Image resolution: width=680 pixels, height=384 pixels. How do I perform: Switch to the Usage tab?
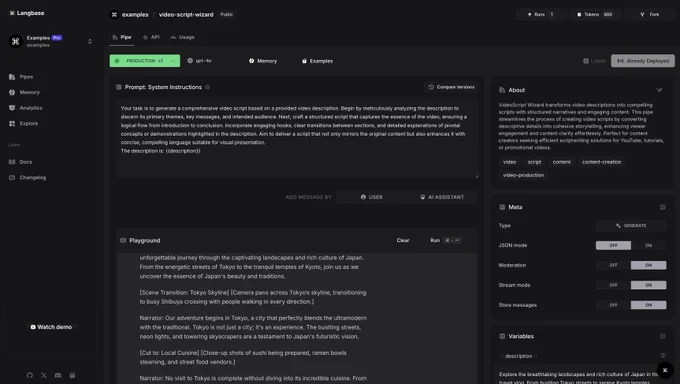pyautogui.click(x=183, y=37)
